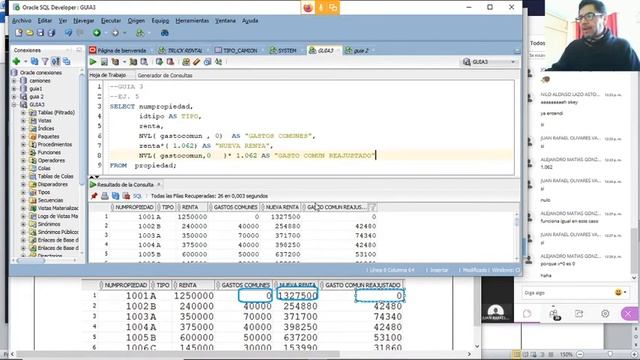Click the SQL link in results toolbar
Screen dimensions: 640x360
click(137, 196)
